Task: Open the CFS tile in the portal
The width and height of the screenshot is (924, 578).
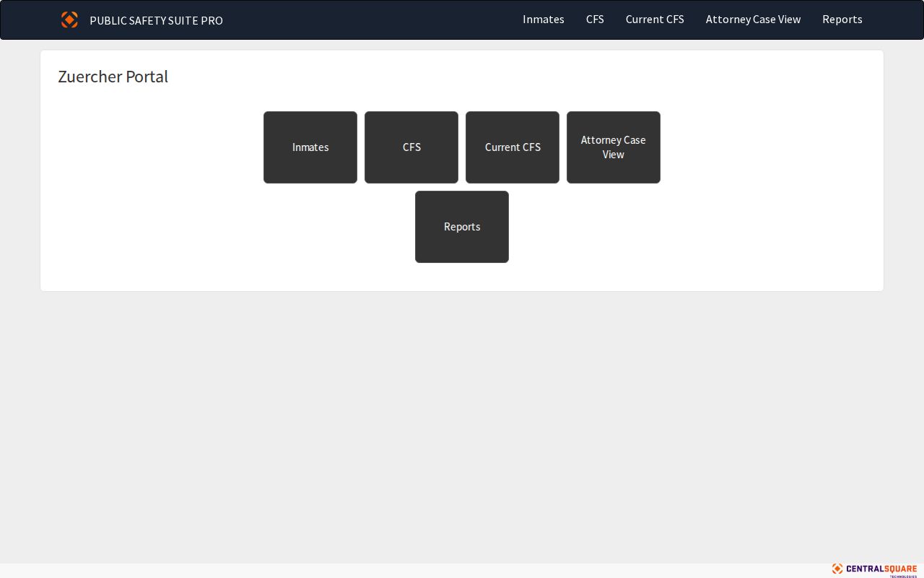Action: click(411, 147)
